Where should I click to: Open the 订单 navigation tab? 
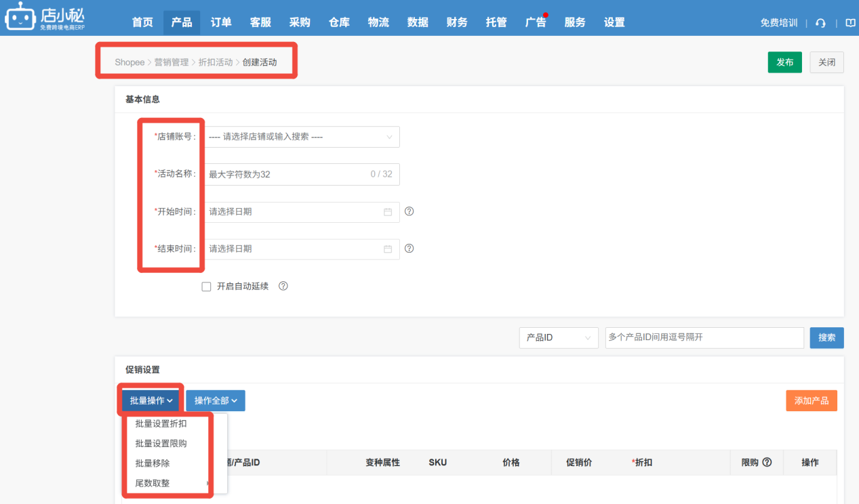(221, 22)
